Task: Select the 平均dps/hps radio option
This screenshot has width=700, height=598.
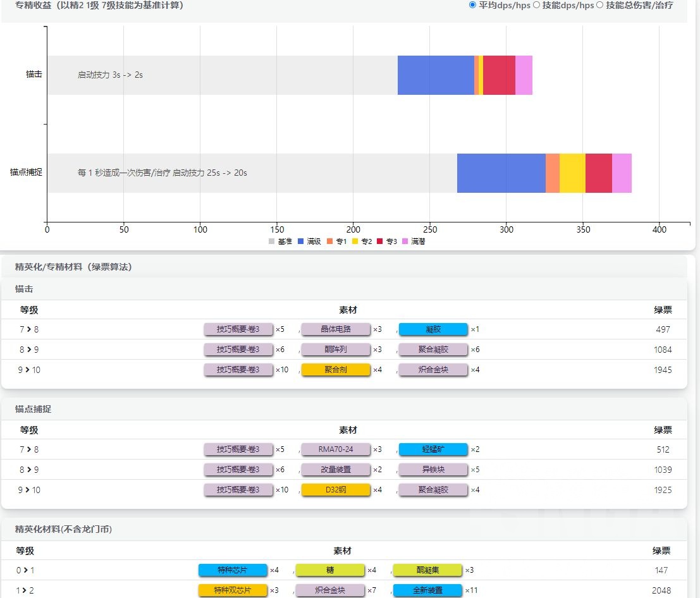Action: coord(472,5)
